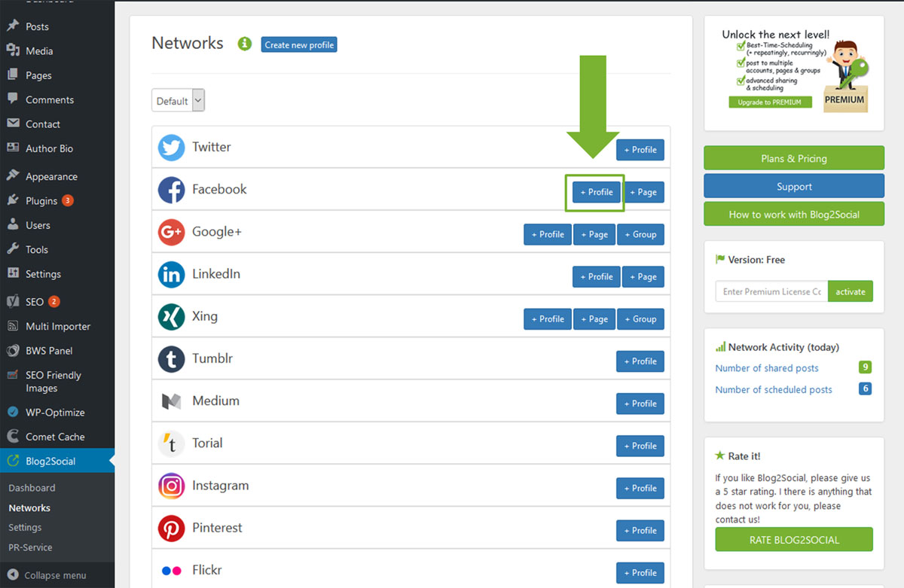Click the Collapse menu arrow icon
904x588 pixels.
[13, 575]
